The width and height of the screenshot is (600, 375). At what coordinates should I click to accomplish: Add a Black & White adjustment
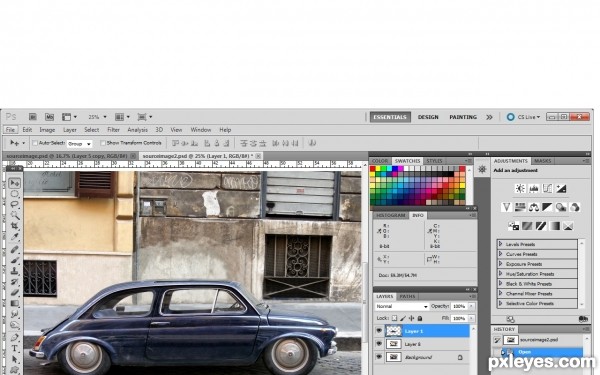(x=547, y=207)
